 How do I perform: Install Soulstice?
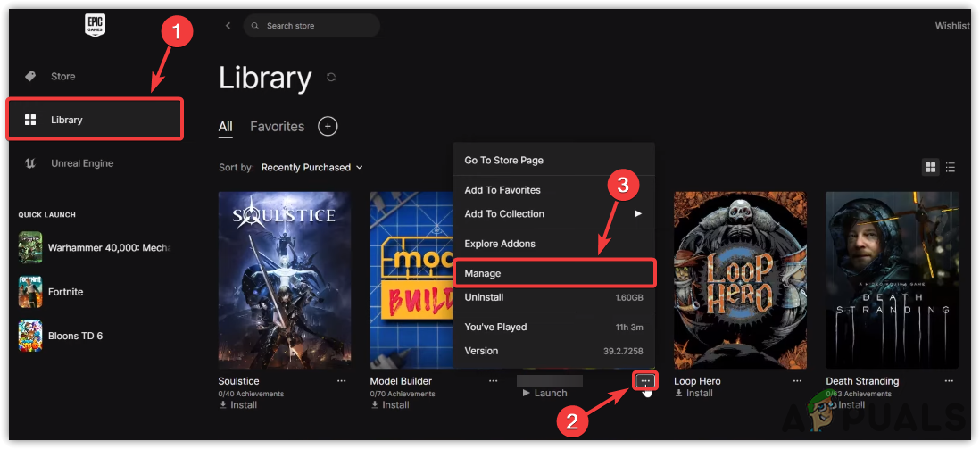(x=237, y=404)
